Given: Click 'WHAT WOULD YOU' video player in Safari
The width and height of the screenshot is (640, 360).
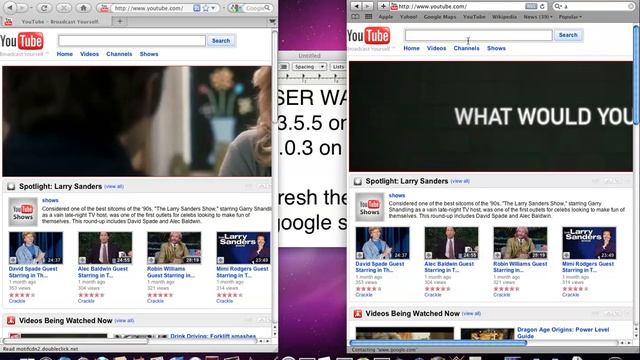Looking at the screenshot, I should pos(491,116).
